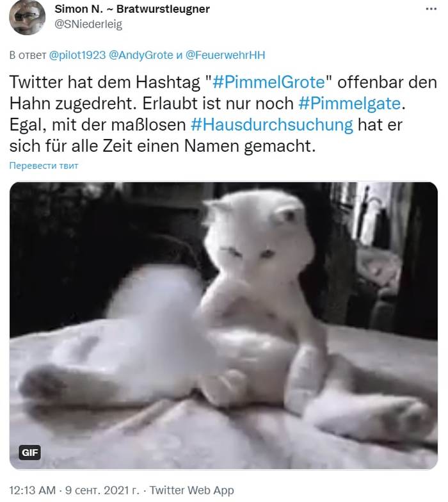Image resolution: width=448 pixels, height=502 pixels.
Task: Click the 9 сент. 2021 г. date
Action: coord(102,490)
